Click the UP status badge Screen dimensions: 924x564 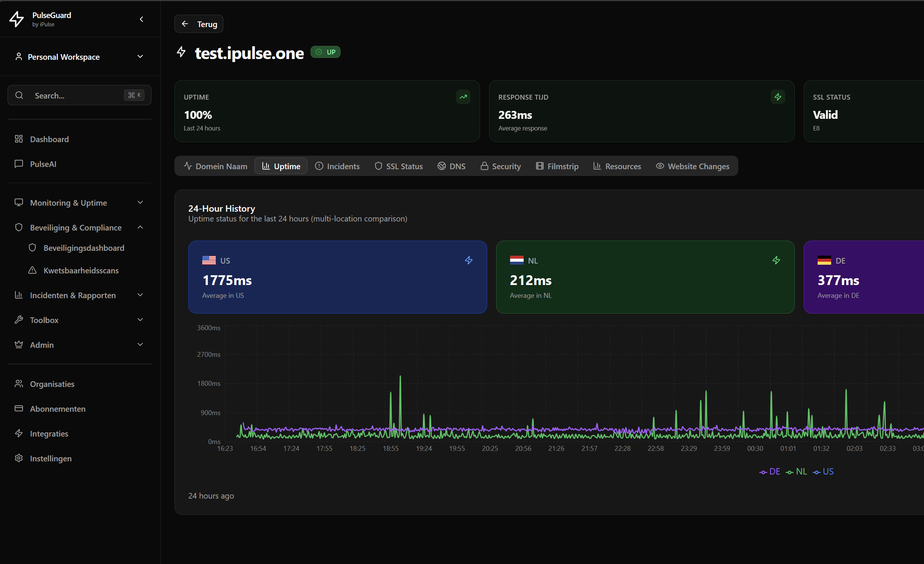click(x=326, y=52)
